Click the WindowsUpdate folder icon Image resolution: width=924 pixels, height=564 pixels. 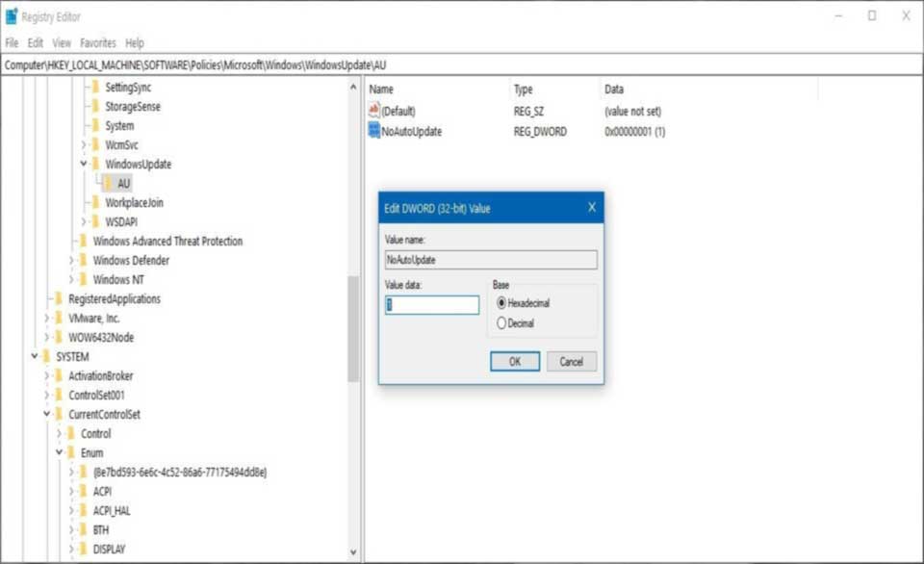tap(95, 164)
